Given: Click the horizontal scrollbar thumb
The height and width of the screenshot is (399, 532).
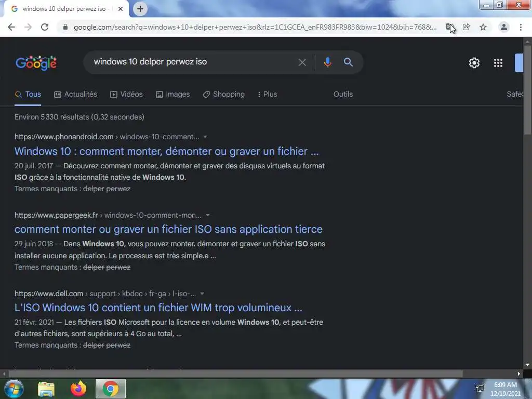Looking at the screenshot, I should click(236, 374).
